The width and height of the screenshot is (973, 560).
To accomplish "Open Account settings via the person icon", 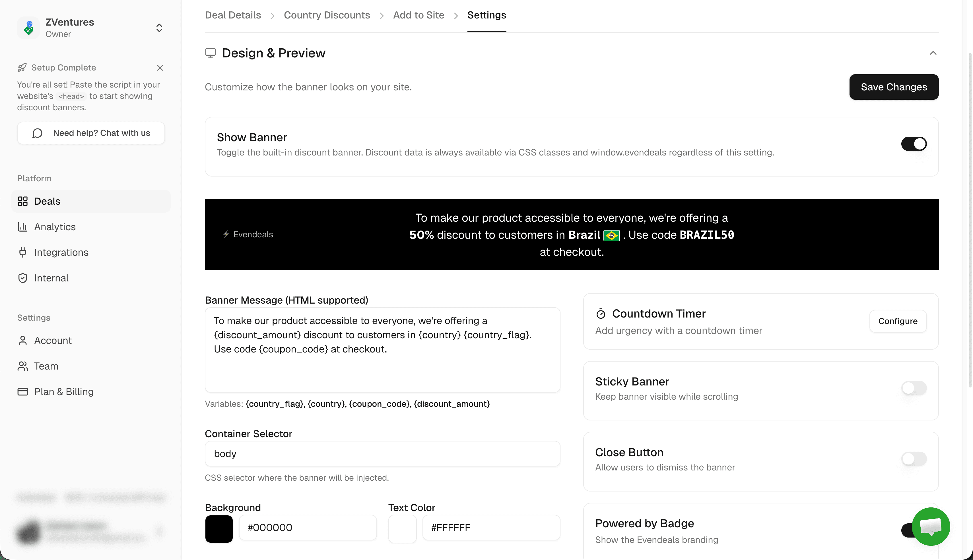I will click(22, 340).
